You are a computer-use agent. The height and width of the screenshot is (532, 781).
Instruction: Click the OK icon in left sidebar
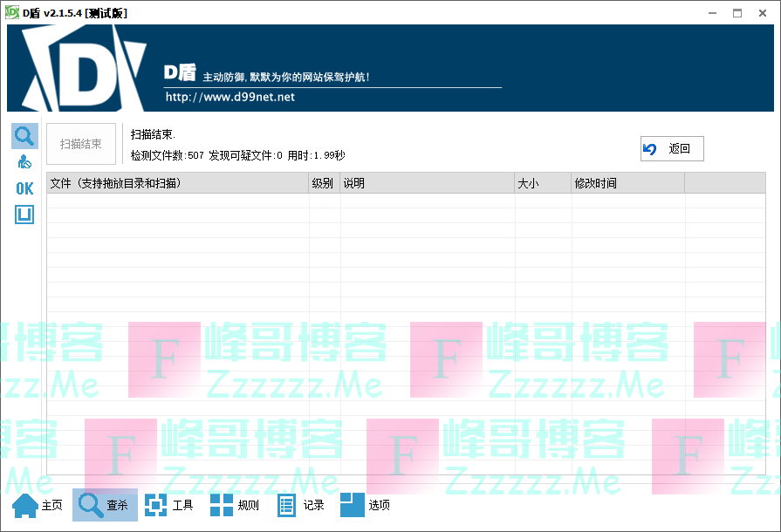tap(24, 188)
